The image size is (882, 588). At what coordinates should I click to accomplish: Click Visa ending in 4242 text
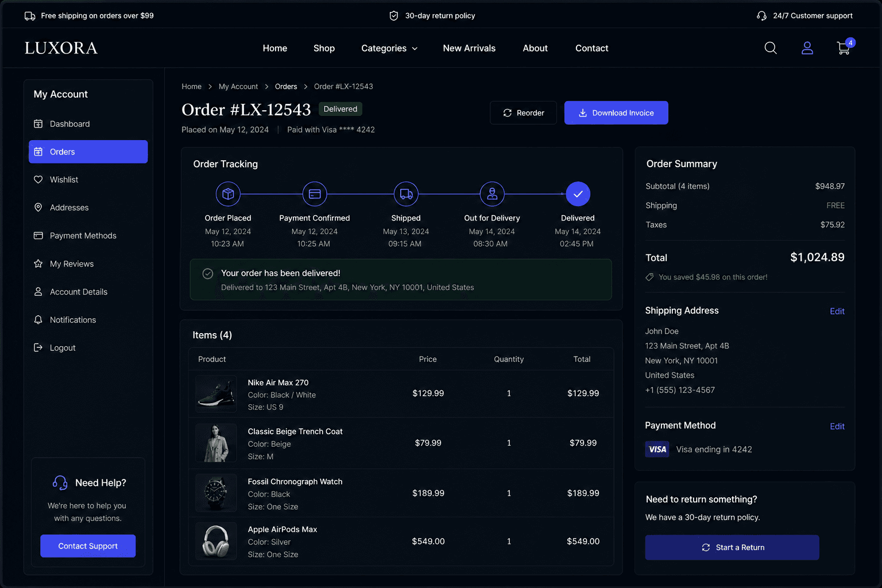714,450
